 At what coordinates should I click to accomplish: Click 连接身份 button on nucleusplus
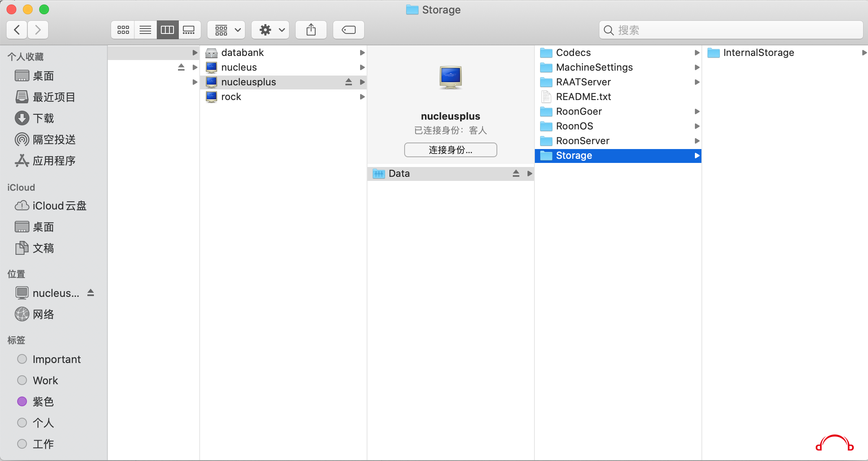pyautogui.click(x=451, y=150)
